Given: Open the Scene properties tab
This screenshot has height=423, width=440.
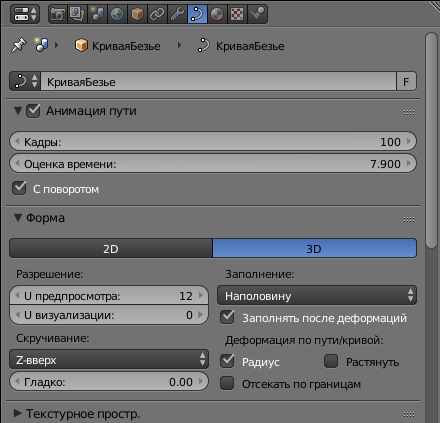Looking at the screenshot, I should pos(97,14).
